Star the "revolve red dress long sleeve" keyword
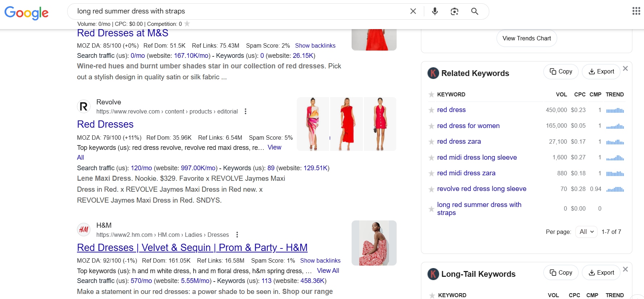Image resolution: width=644 pixels, height=299 pixels. point(431,189)
